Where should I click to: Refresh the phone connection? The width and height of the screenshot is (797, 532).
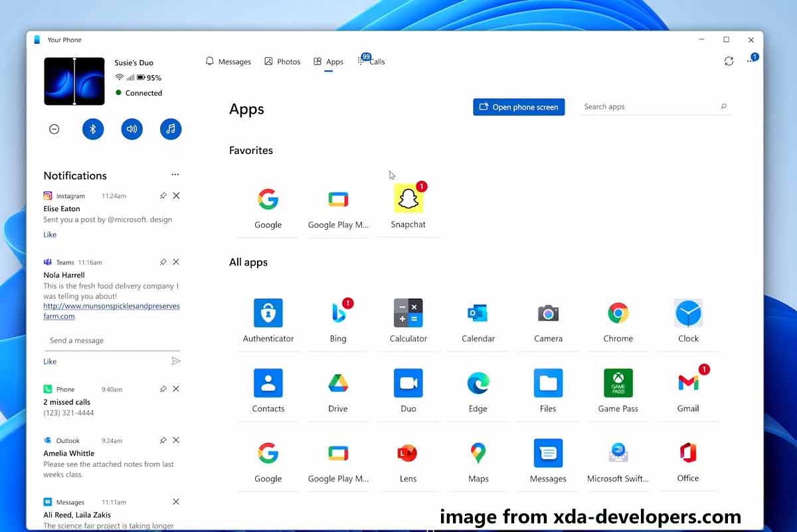click(x=729, y=61)
